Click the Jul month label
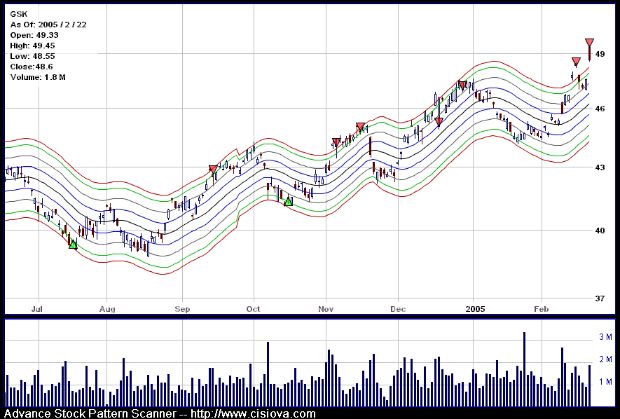The height and width of the screenshot is (419, 620). click(x=37, y=309)
